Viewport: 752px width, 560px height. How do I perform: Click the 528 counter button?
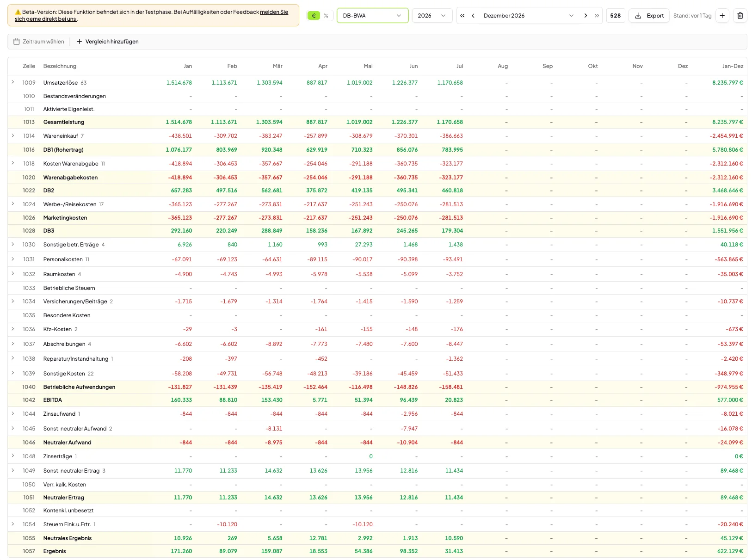pos(616,16)
